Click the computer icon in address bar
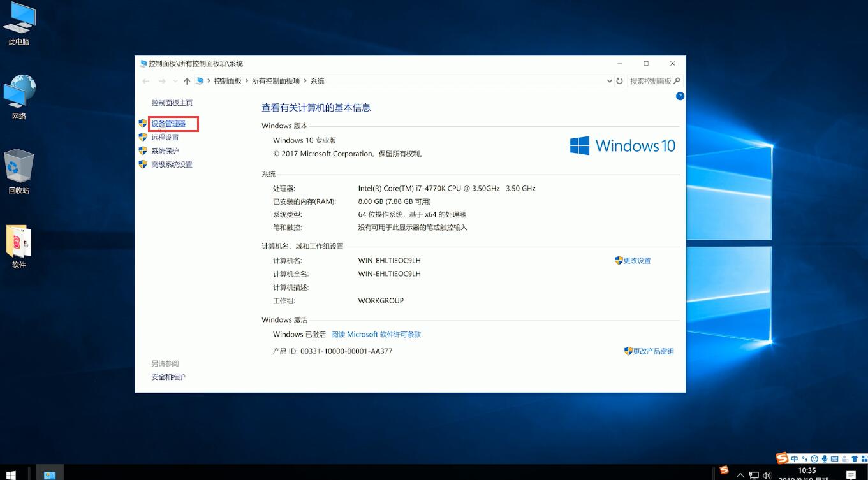The width and height of the screenshot is (868, 480). 200,81
